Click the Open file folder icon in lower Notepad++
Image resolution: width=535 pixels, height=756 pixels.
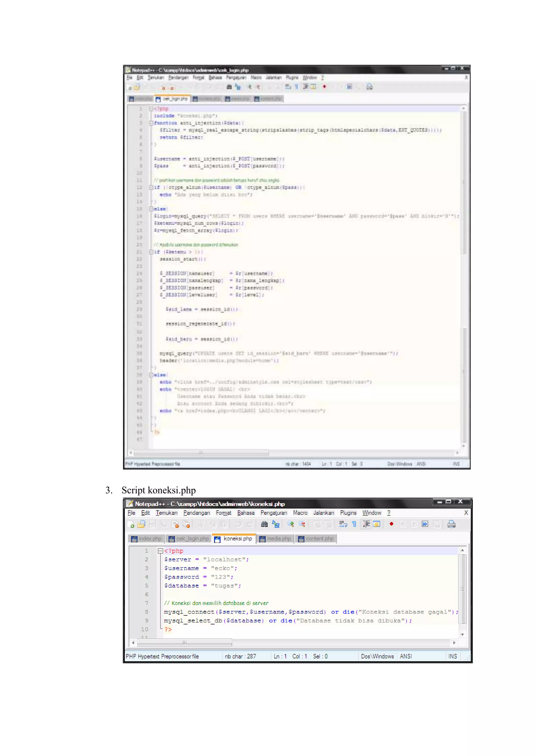coord(141,524)
